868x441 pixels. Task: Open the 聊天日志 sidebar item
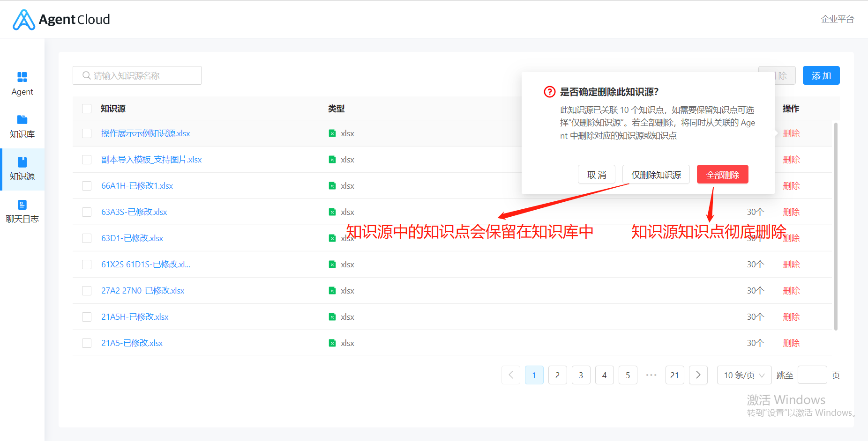click(22, 212)
